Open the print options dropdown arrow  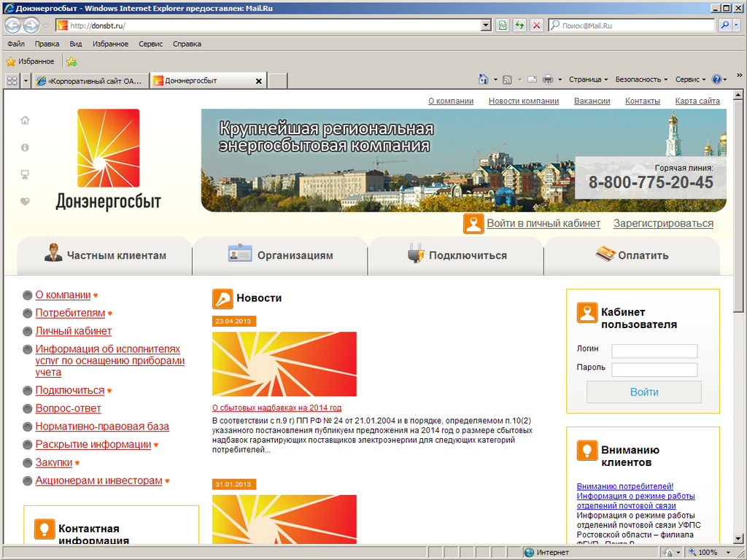(560, 79)
